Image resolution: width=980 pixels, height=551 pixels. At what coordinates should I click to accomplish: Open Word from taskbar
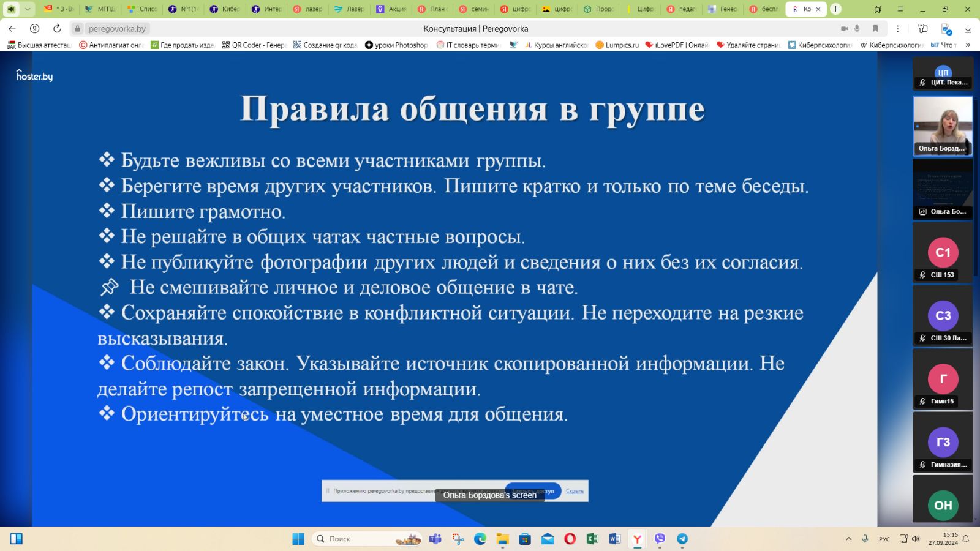pyautogui.click(x=615, y=539)
